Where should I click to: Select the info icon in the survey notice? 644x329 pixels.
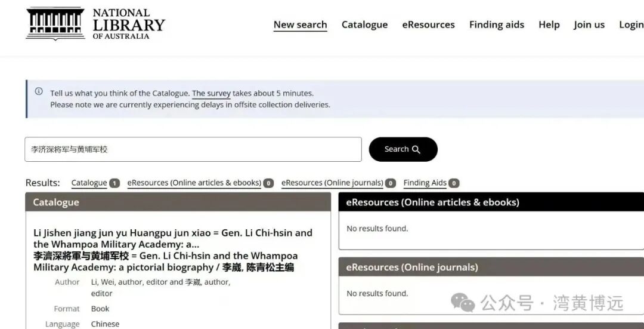coord(39,91)
